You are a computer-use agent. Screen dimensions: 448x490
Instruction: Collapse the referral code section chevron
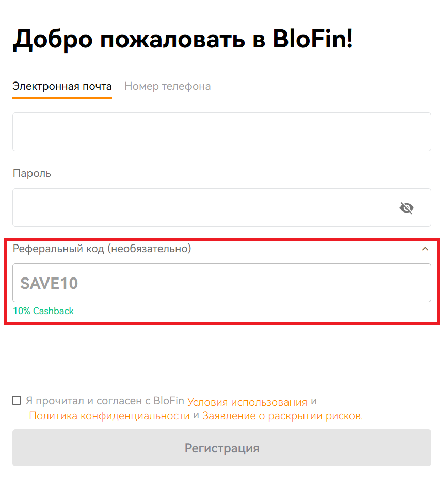pyautogui.click(x=425, y=249)
